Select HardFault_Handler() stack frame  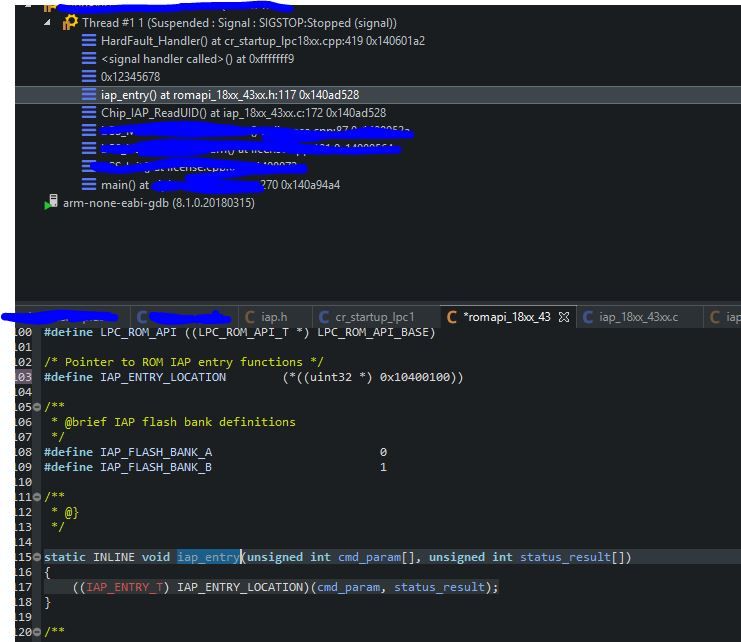[x=262, y=41]
